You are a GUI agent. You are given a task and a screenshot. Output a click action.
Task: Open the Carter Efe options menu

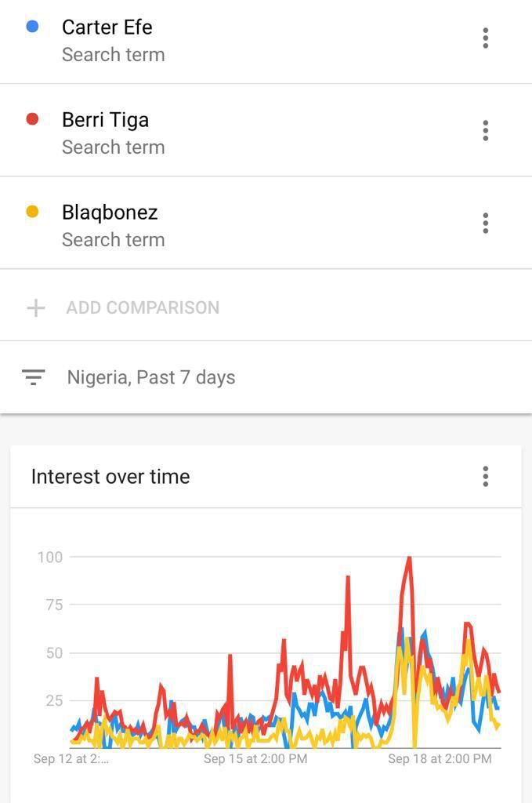click(485, 38)
